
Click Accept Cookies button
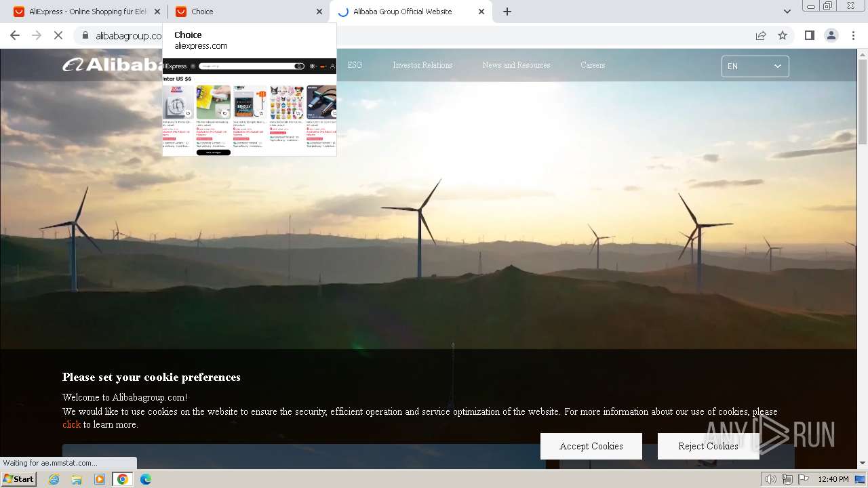tap(591, 446)
